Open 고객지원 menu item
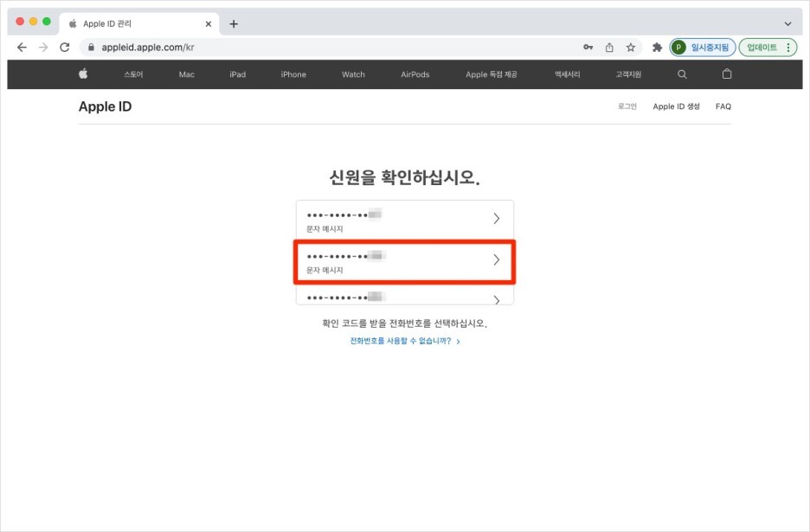The image size is (810, 532). tap(628, 74)
